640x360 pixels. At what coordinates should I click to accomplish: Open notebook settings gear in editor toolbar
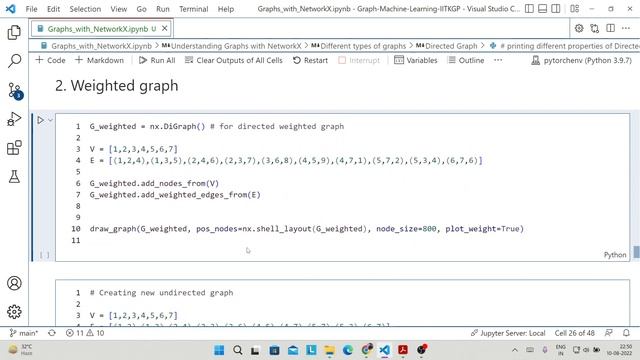pyautogui.click(x=579, y=28)
